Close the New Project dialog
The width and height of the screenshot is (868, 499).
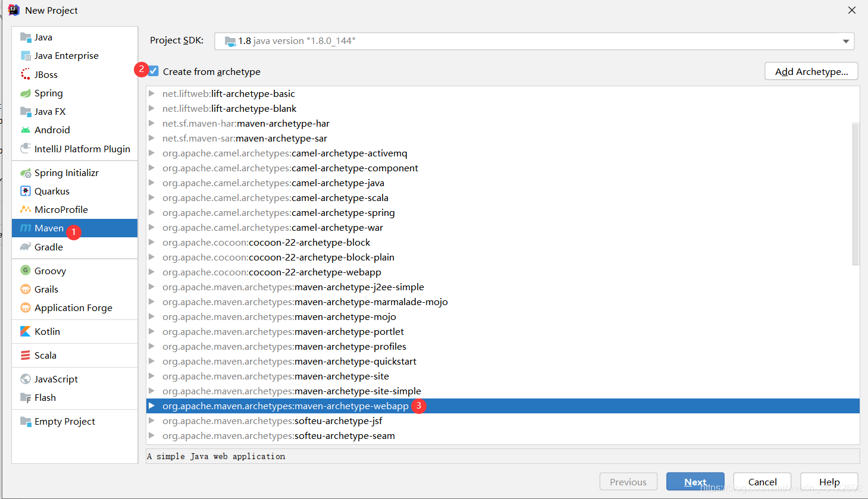tap(852, 10)
